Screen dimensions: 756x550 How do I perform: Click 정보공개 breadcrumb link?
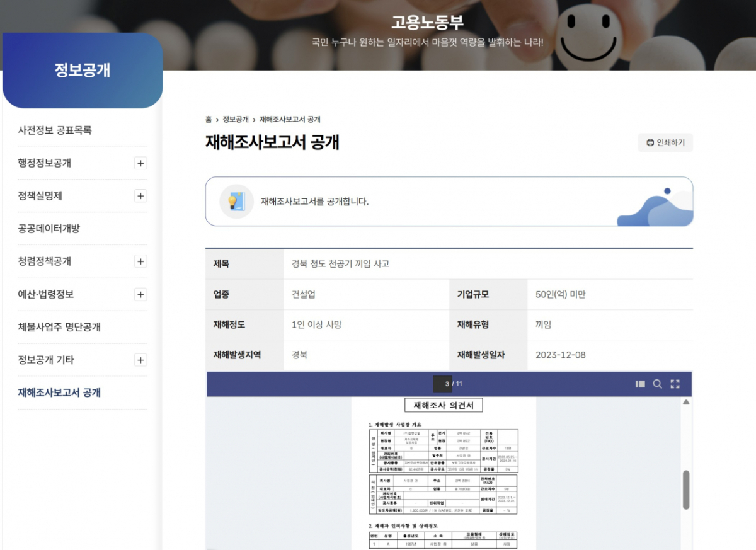[236, 119]
